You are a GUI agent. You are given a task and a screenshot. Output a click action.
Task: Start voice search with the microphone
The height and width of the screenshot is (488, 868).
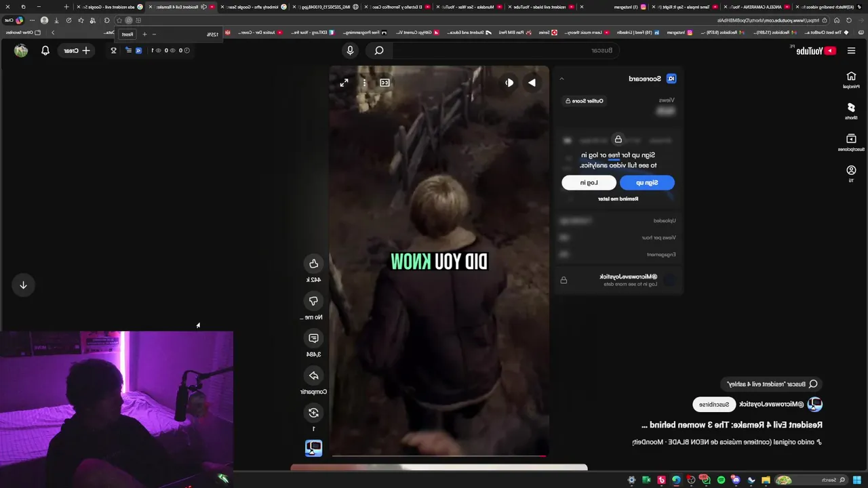coord(350,50)
